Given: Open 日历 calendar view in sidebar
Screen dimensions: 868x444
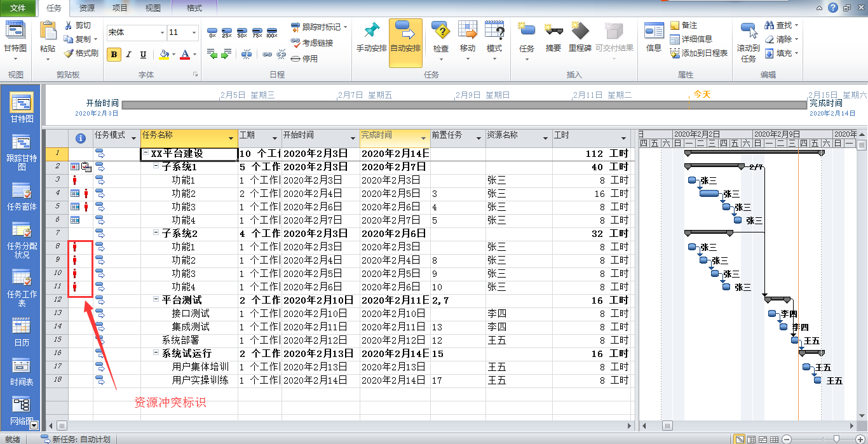Looking at the screenshot, I should pos(22,332).
